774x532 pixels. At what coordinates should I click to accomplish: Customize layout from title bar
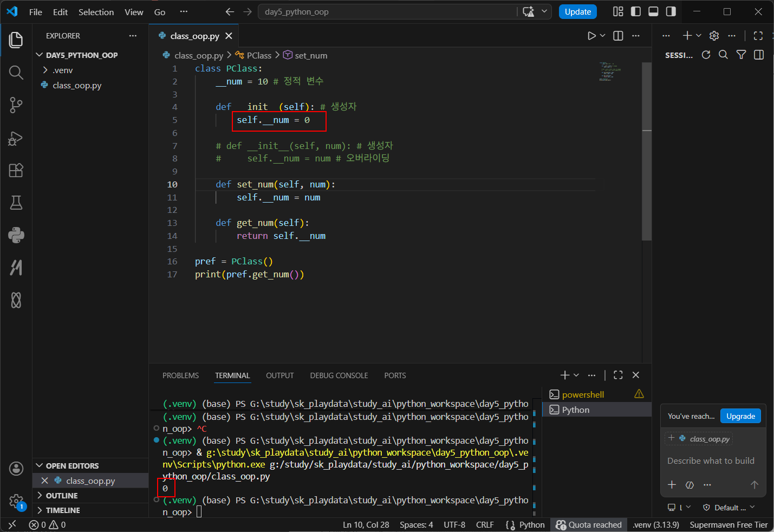pos(618,12)
